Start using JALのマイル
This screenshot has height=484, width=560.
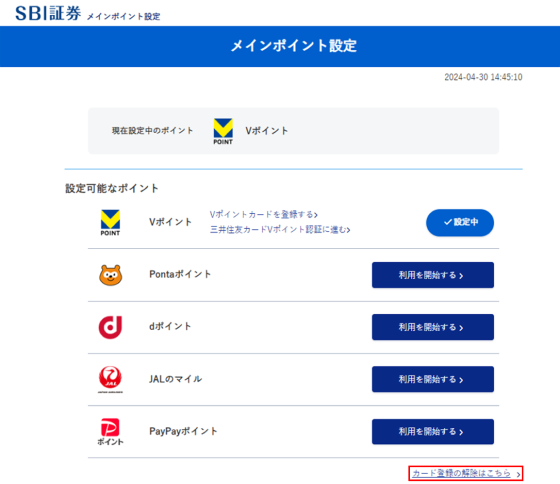pos(433,379)
